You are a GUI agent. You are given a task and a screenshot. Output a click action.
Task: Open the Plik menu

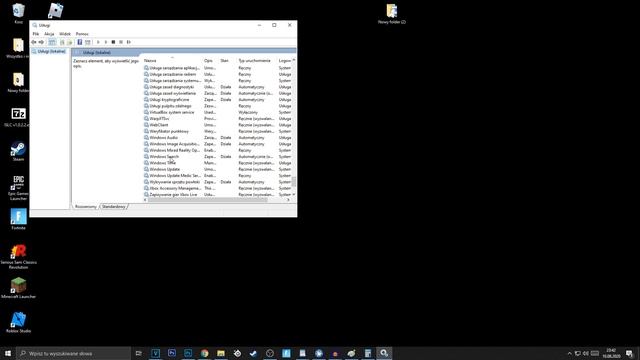[36, 34]
